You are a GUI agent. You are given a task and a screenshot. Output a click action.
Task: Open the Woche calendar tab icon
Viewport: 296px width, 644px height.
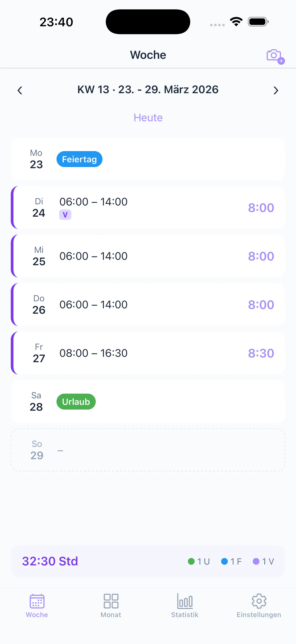coord(37,601)
